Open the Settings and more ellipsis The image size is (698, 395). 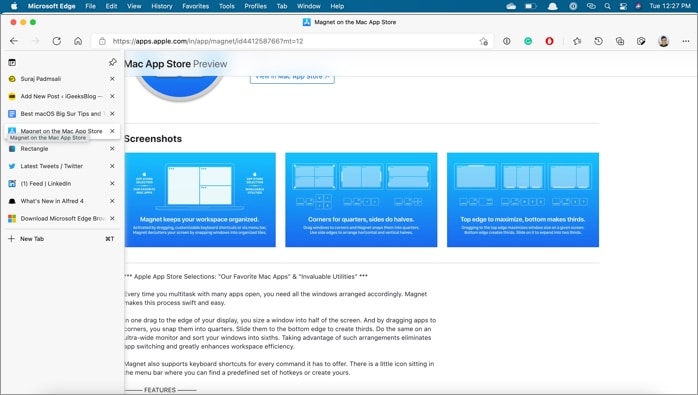pos(686,41)
